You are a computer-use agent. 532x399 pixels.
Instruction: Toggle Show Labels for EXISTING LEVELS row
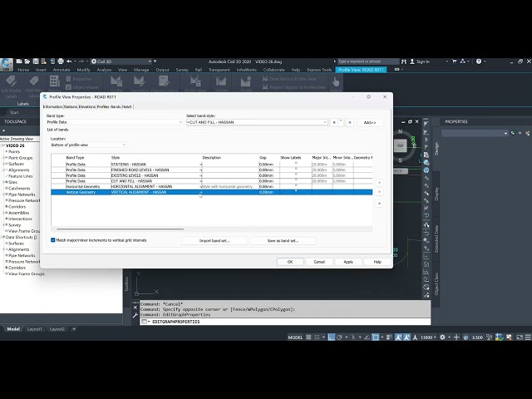pos(296,174)
